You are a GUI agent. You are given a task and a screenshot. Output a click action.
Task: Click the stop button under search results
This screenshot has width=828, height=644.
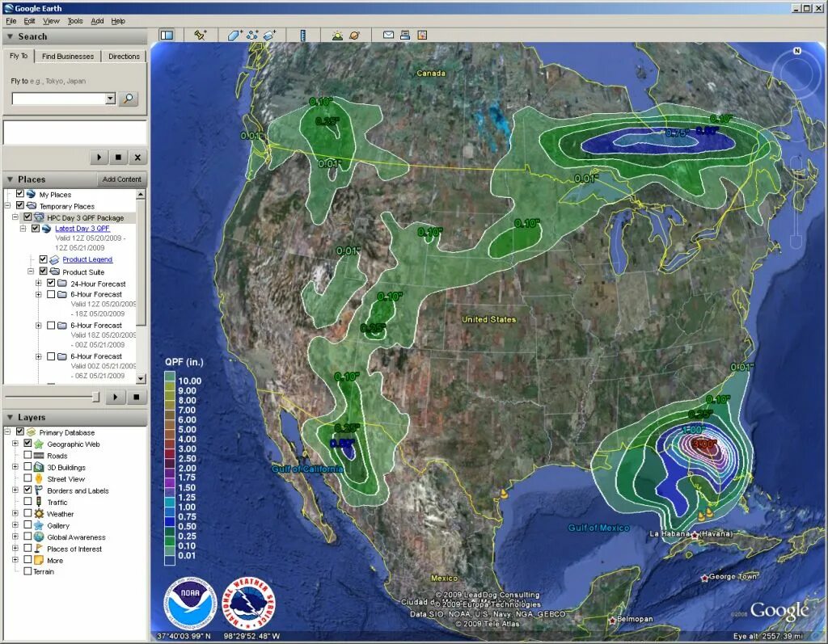coord(118,158)
